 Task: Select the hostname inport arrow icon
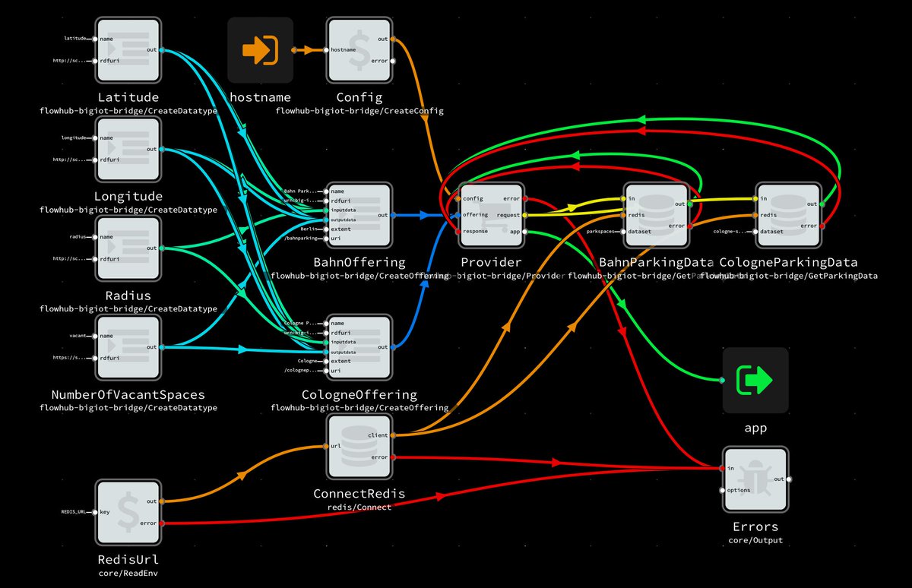tap(260, 49)
